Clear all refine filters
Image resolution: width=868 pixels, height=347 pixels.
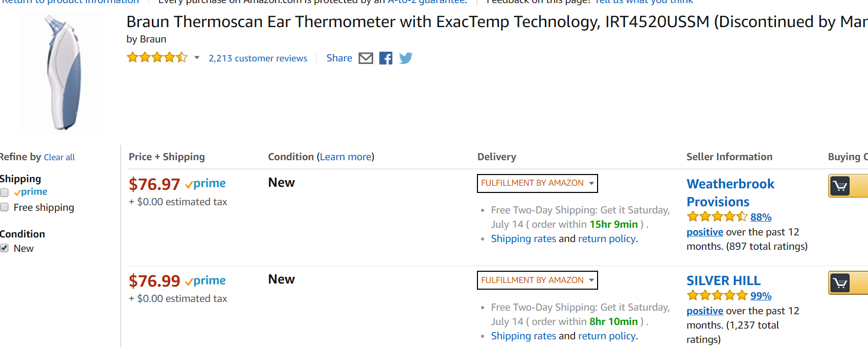[x=59, y=158]
